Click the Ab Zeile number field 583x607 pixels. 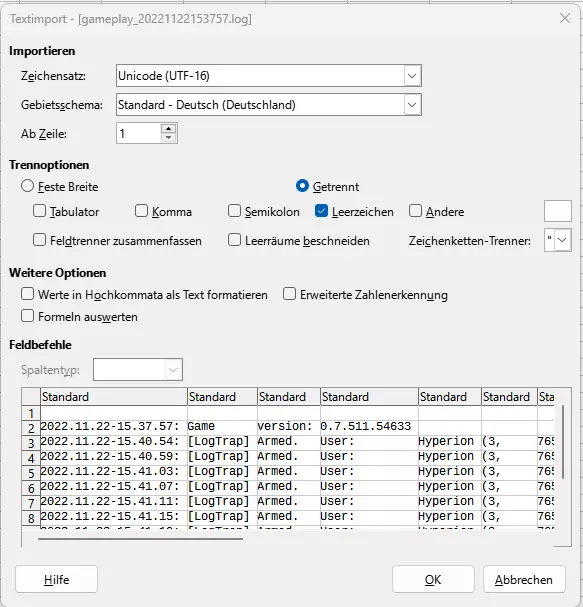[x=139, y=134]
